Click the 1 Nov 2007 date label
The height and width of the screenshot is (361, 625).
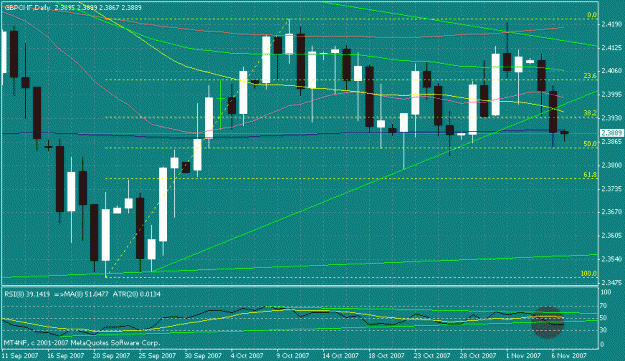point(523,355)
